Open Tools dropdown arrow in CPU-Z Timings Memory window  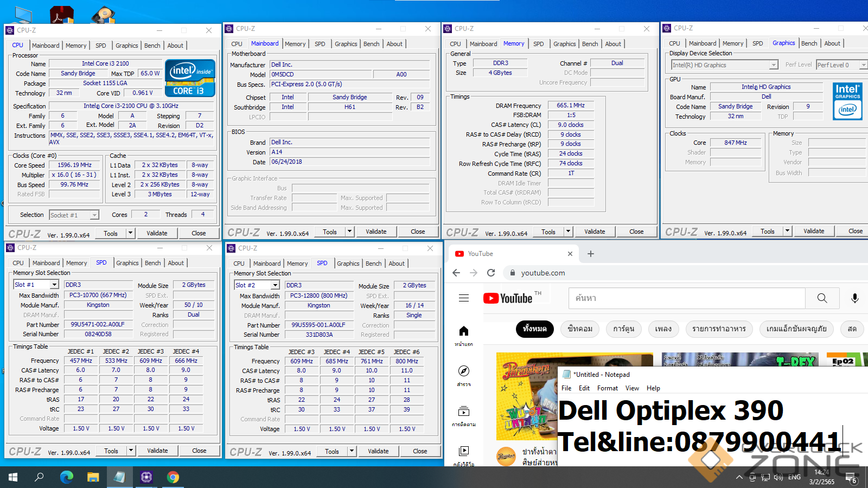tap(568, 232)
